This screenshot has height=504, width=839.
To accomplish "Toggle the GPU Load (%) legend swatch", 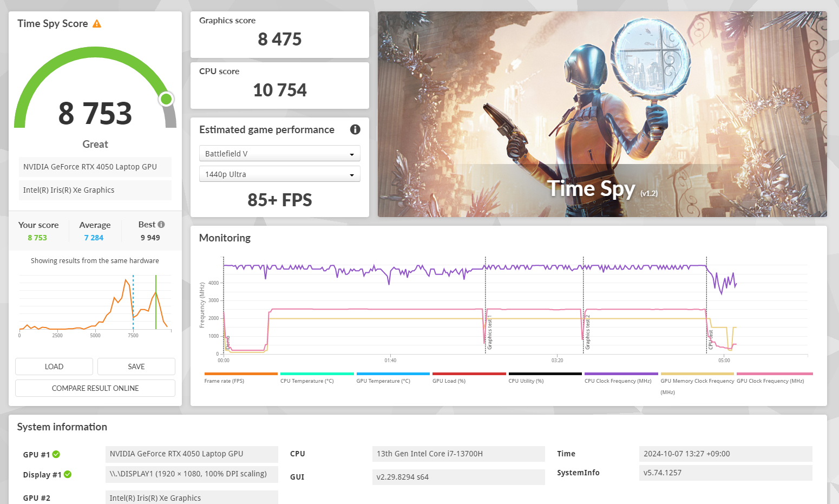I will click(x=469, y=374).
